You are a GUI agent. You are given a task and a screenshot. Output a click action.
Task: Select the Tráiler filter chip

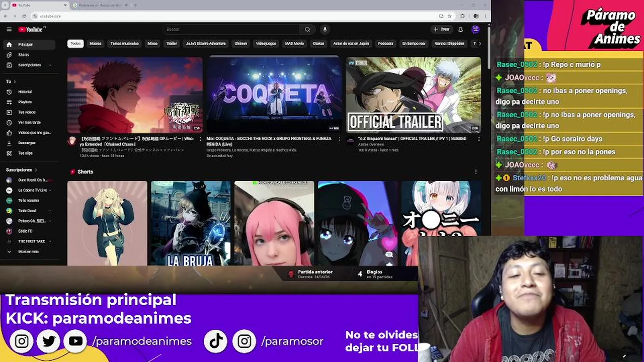pos(172,44)
